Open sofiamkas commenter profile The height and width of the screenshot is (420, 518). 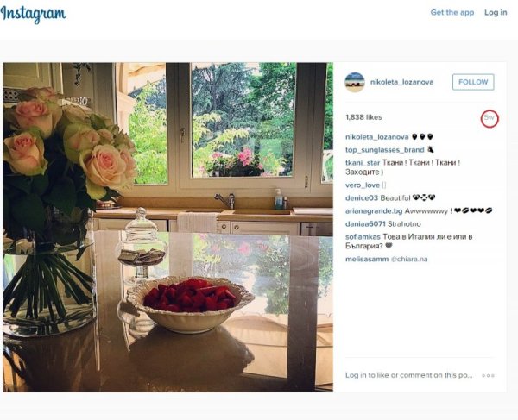(x=363, y=237)
